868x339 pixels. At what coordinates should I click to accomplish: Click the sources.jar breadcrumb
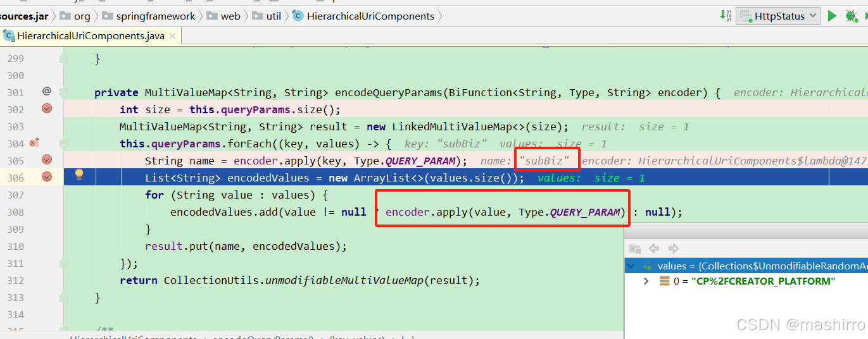pos(24,16)
